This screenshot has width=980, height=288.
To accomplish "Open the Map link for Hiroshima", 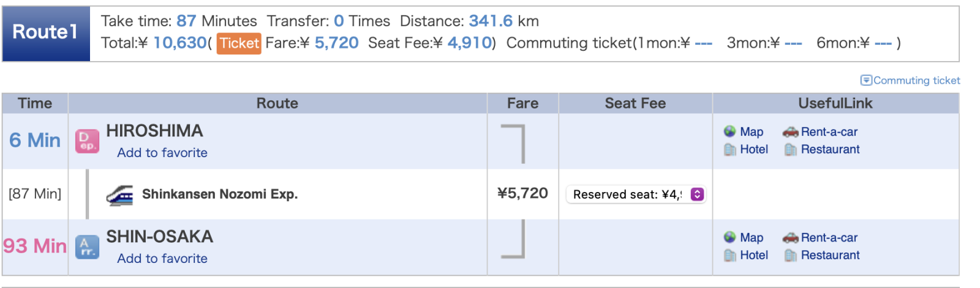I will click(x=752, y=131).
